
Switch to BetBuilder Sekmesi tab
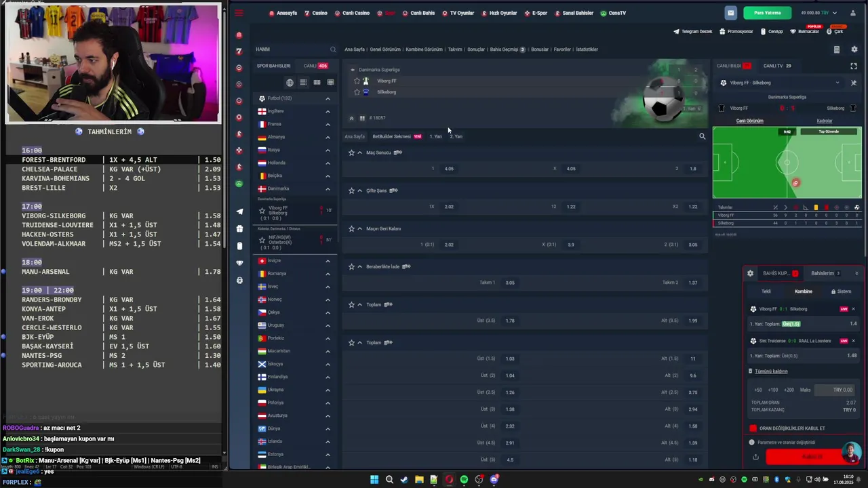397,136
